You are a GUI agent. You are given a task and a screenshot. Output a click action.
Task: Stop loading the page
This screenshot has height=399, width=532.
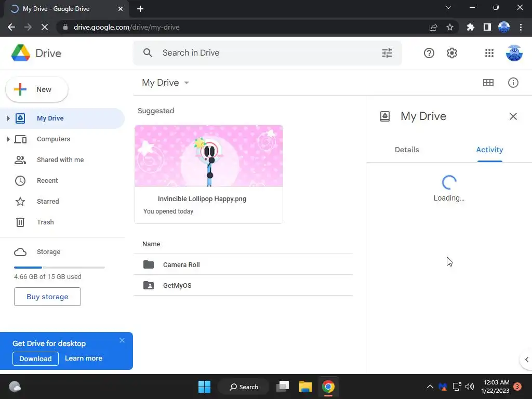45,27
